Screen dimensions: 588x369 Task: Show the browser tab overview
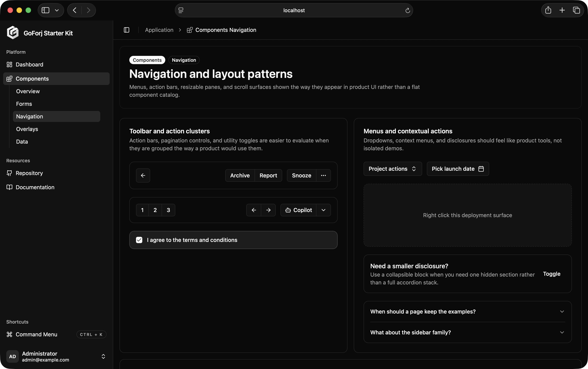point(576,10)
